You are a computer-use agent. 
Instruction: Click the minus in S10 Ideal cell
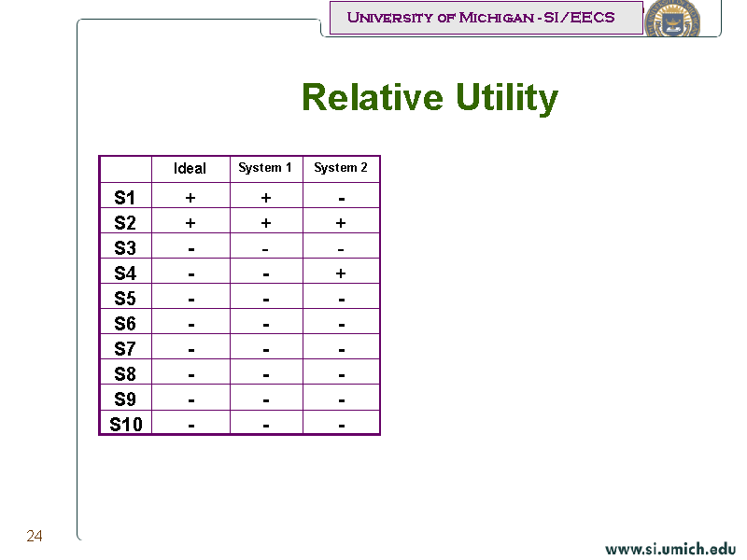point(191,427)
